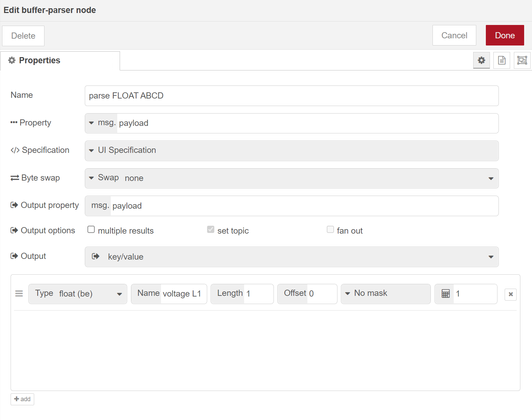
Task: Open the Output key/value dropdown
Action: pyautogui.click(x=292, y=257)
